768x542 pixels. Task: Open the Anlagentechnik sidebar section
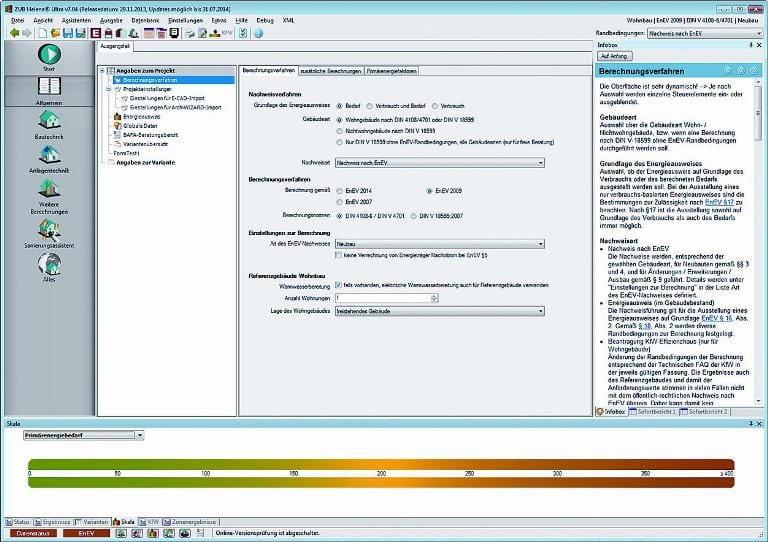pos(49,156)
